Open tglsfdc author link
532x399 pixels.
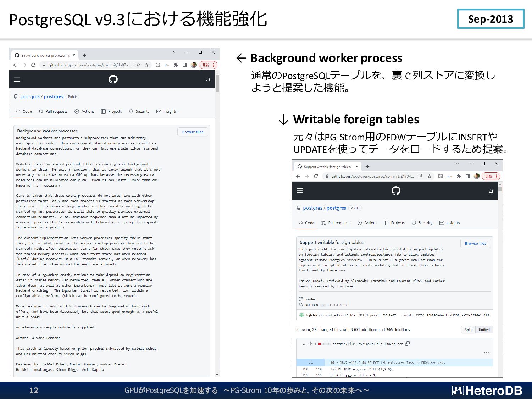point(312,315)
